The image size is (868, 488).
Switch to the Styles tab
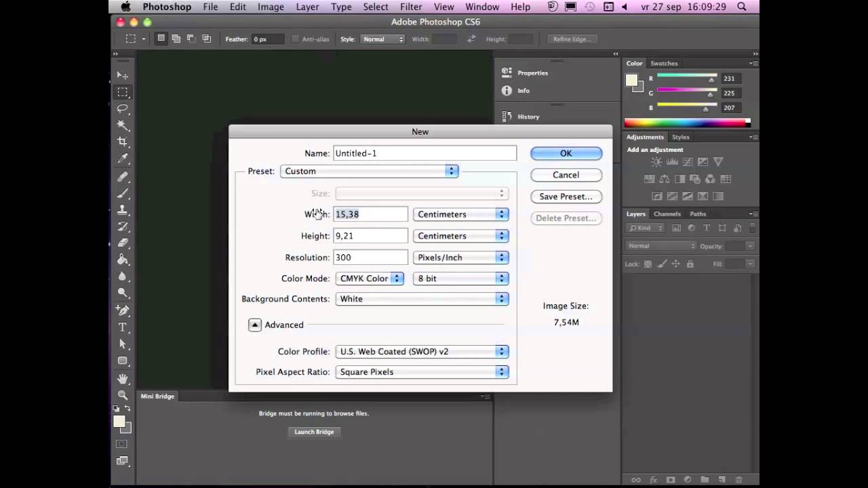(681, 137)
